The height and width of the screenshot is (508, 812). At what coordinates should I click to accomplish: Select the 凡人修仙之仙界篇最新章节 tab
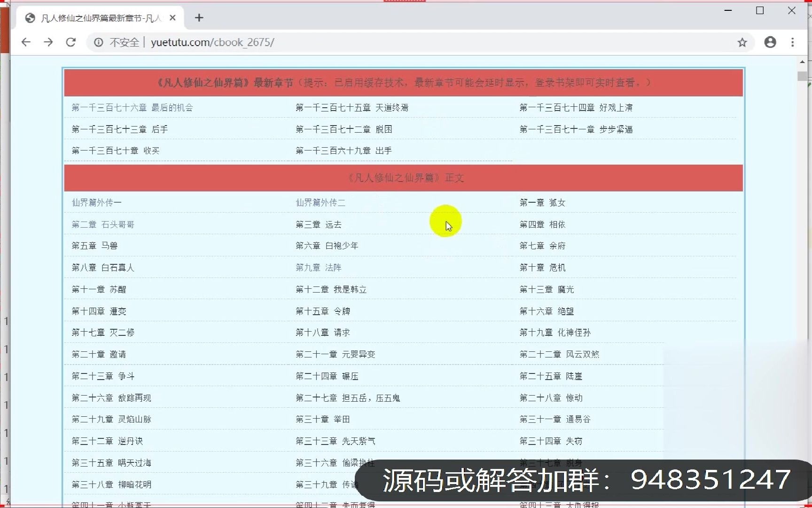tap(100, 18)
